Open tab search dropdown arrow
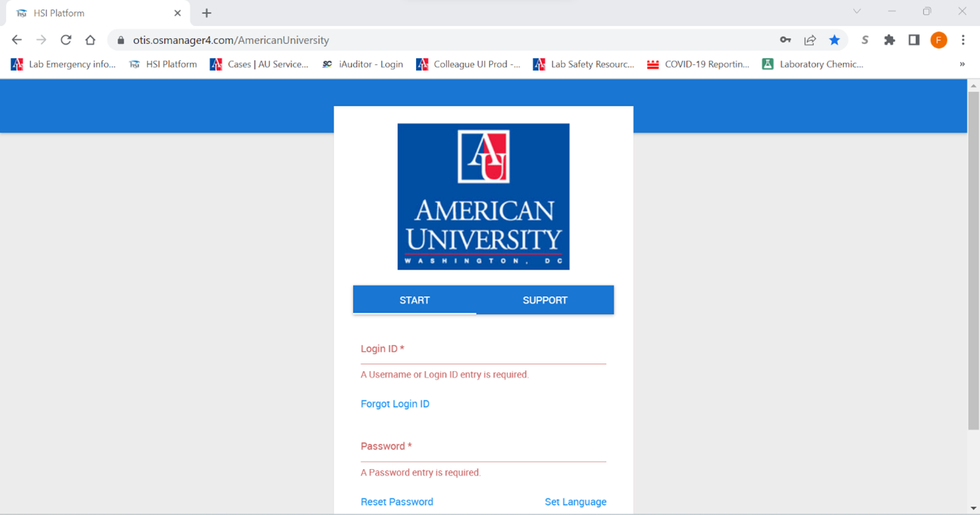980x515 pixels. 857,12
